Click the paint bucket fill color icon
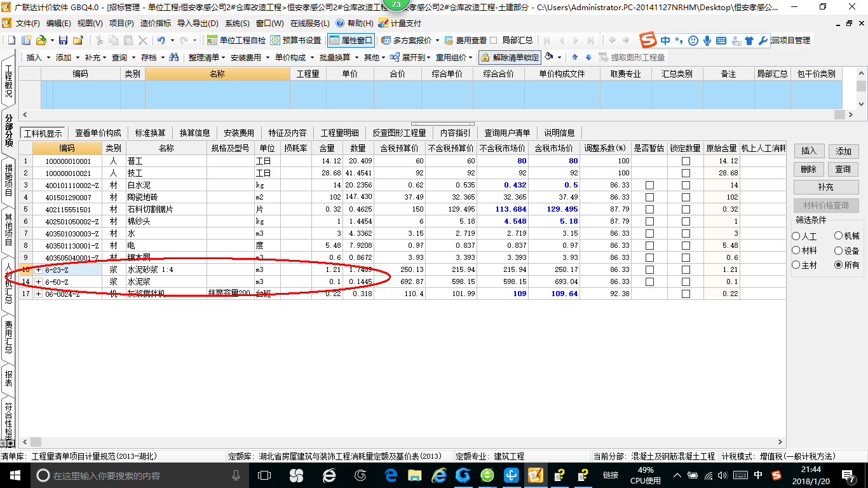 (x=550, y=57)
